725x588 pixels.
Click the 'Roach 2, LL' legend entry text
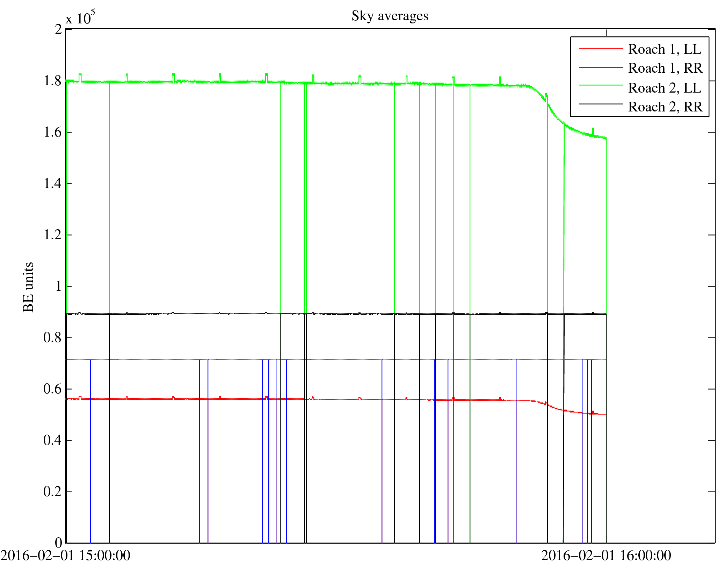point(664,88)
